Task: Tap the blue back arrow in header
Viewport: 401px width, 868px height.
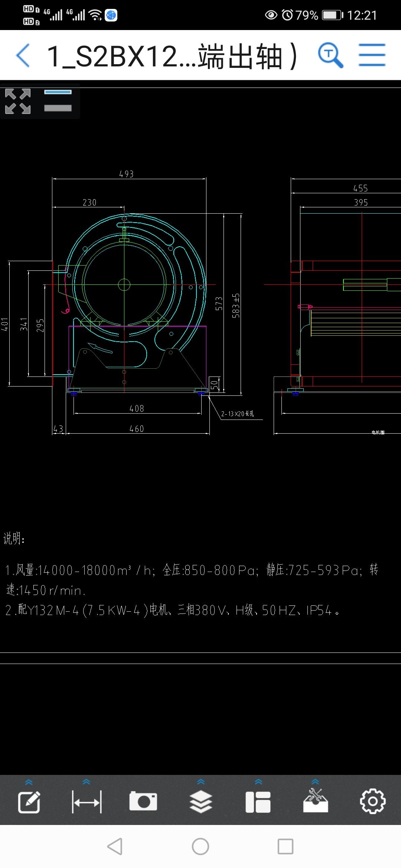Action: coord(23,56)
